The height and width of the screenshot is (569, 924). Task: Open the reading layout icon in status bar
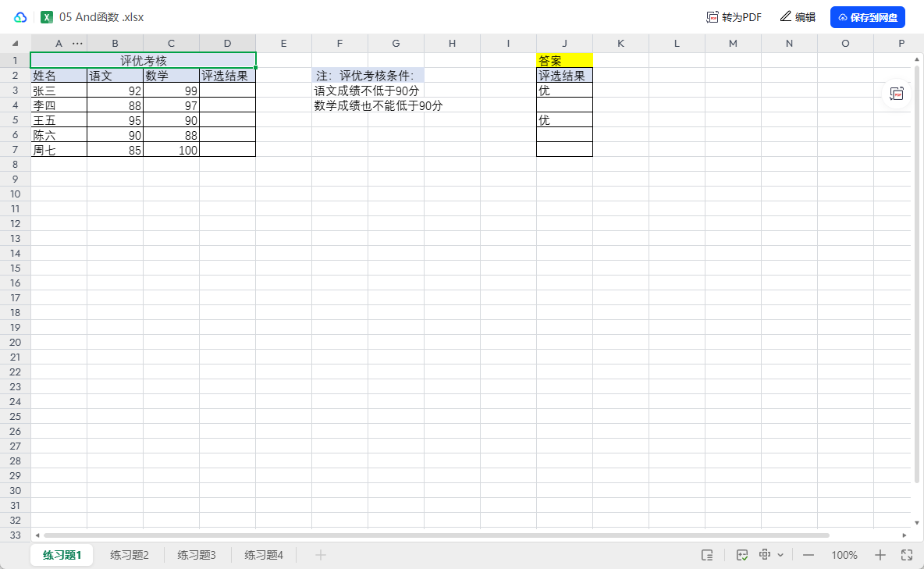pos(707,555)
